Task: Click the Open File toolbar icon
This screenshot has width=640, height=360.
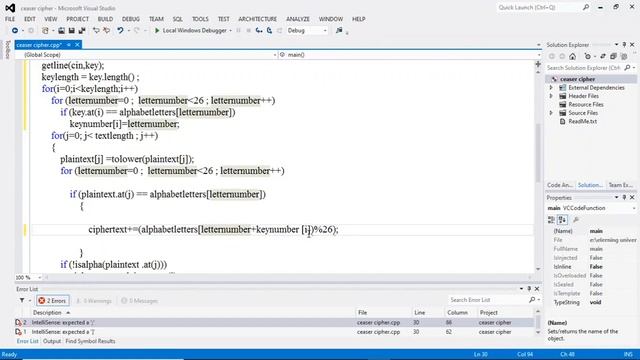Action: pos(61,31)
